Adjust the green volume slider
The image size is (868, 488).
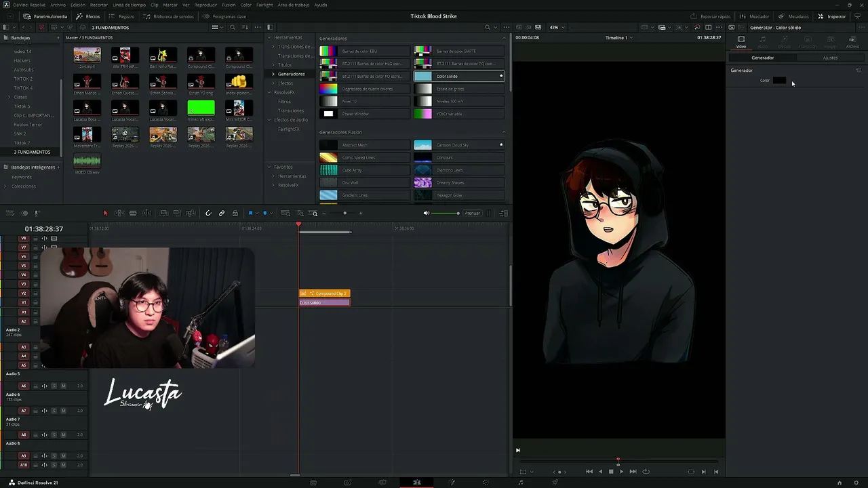[x=446, y=213]
